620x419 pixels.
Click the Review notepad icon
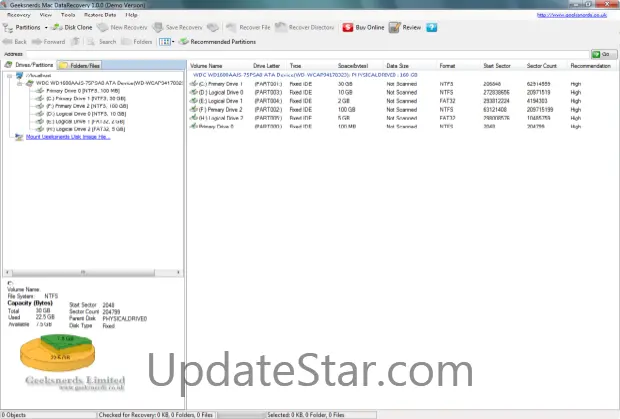coord(395,27)
